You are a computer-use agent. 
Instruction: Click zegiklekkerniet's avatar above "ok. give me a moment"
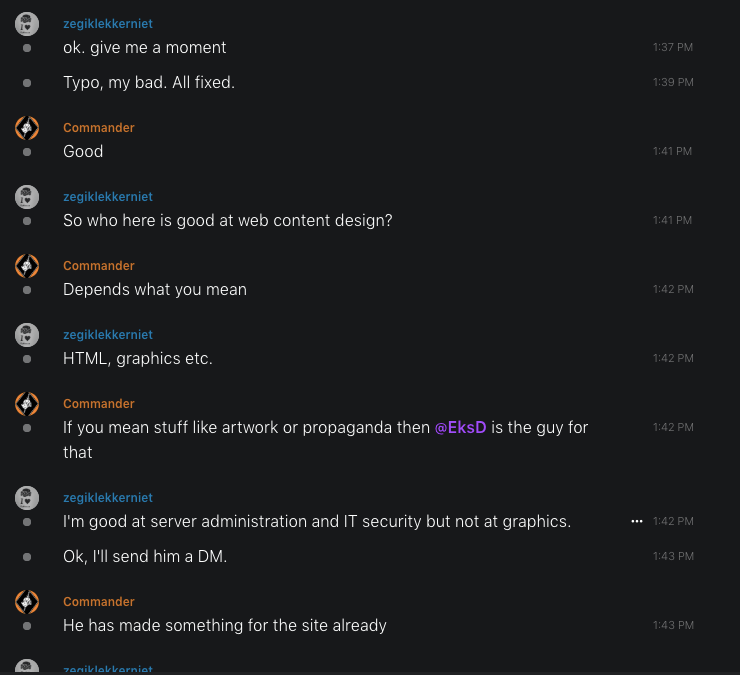27,24
